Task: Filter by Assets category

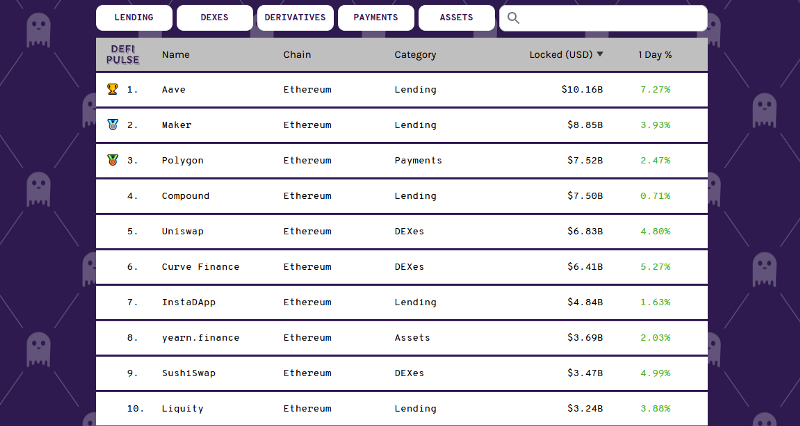Action: tap(456, 18)
